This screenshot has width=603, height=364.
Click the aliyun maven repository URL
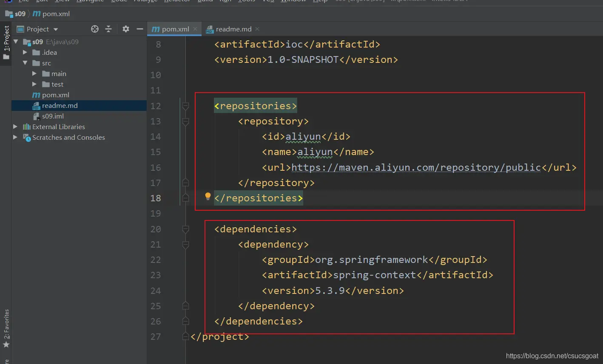[x=415, y=167]
